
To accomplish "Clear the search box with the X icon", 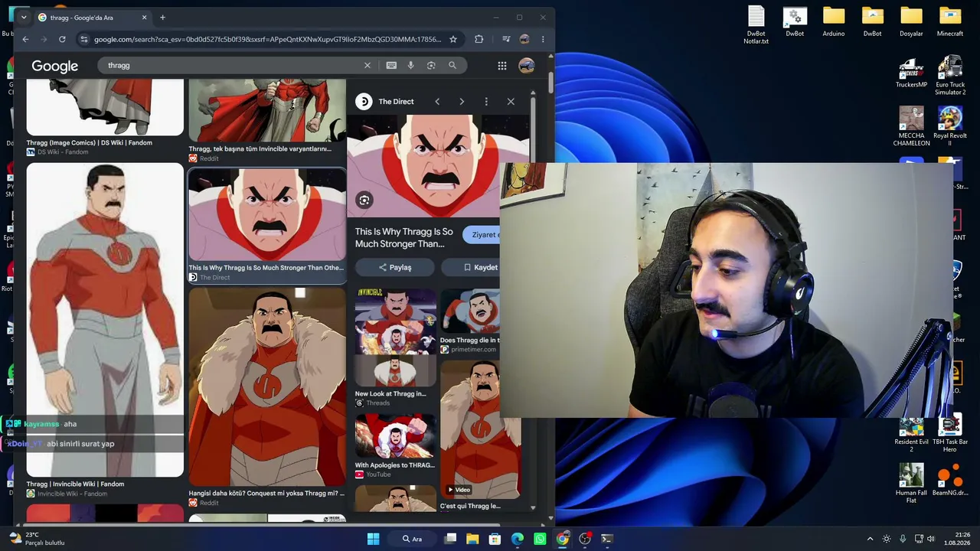I will click(x=367, y=66).
